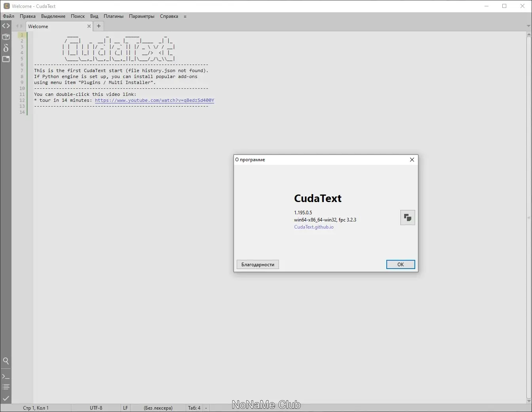532x412 pixels.
Task: Click the Стр 1, Кол 1 status field
Action: [36, 408]
